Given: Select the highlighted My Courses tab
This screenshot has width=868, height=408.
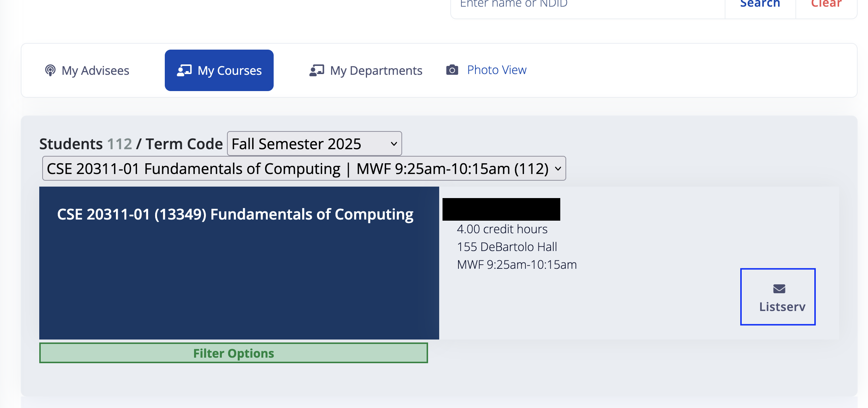Looking at the screenshot, I should coord(219,70).
